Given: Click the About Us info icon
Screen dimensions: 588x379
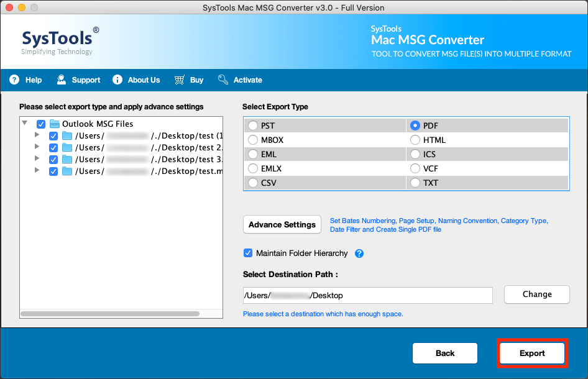Looking at the screenshot, I should click(x=117, y=80).
